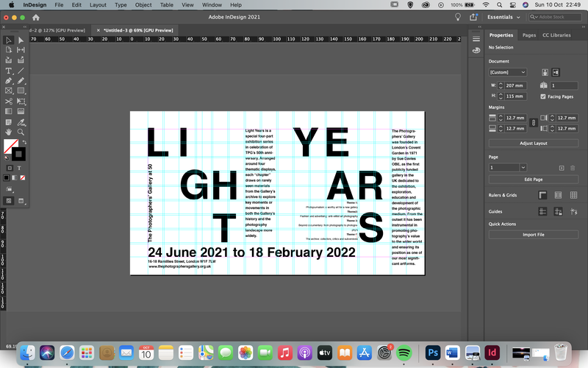Click the Eyedropper tool

click(21, 122)
